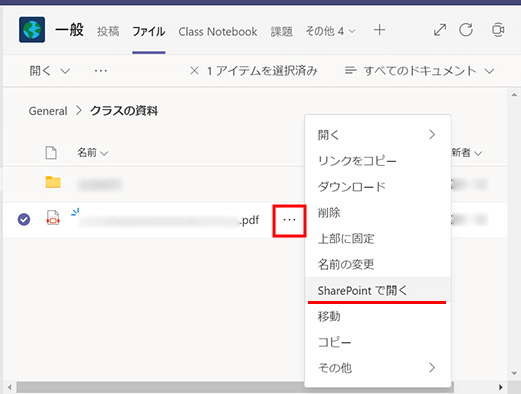Sort by the 名前 column dropdown
This screenshot has width=521, height=394.
tap(92, 153)
